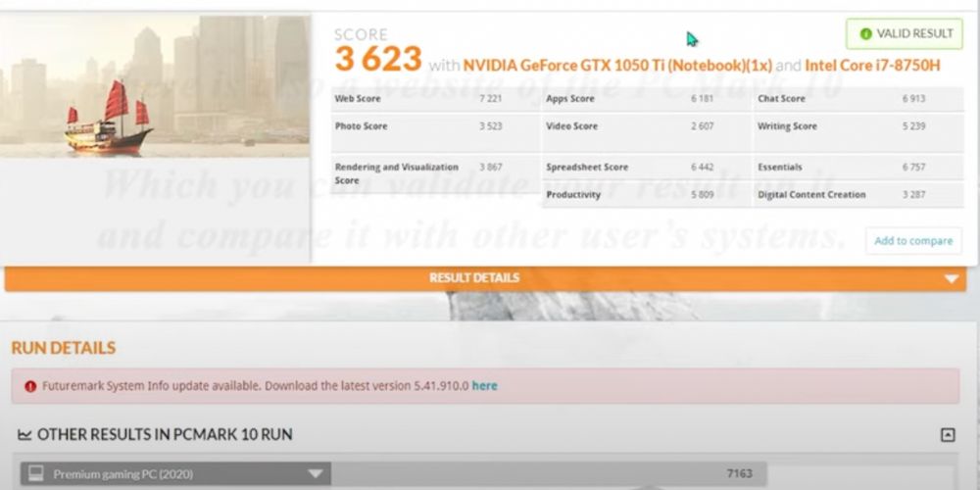Click the green Valid Result badge
Viewport: 980px width, 490px height.
pos(904,33)
